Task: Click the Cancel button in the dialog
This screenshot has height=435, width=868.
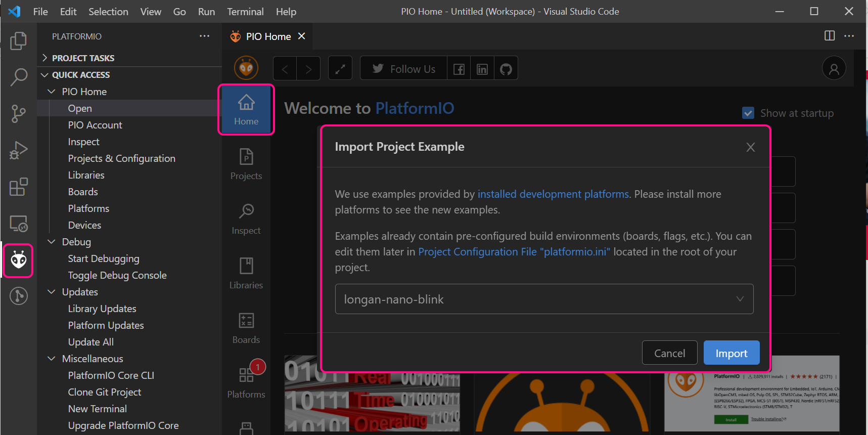Action: [670, 353]
